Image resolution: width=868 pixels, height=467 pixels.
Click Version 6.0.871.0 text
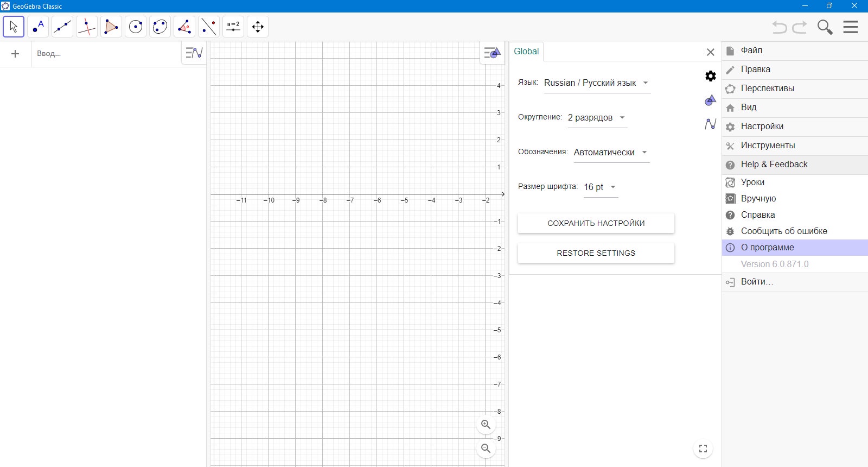pos(775,264)
